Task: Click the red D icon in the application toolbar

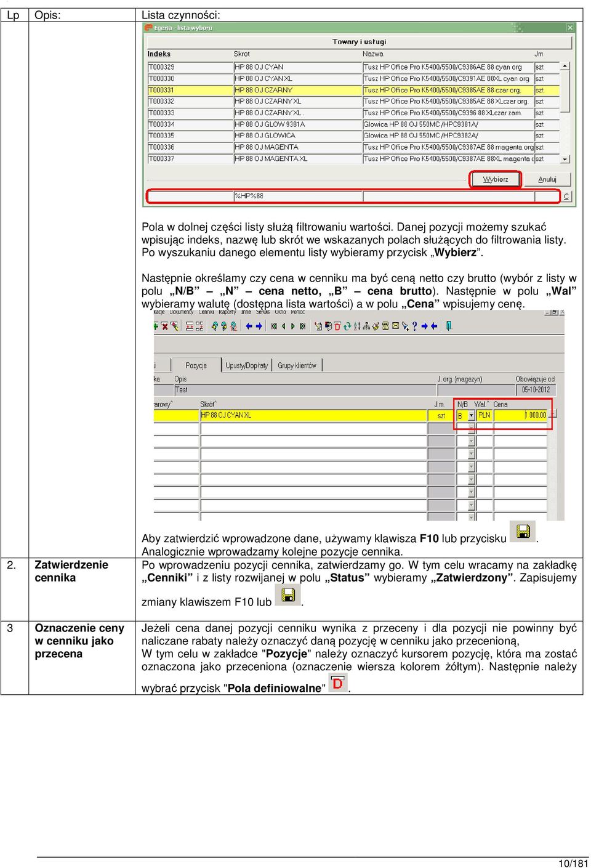Action: pyautogui.click(x=337, y=327)
